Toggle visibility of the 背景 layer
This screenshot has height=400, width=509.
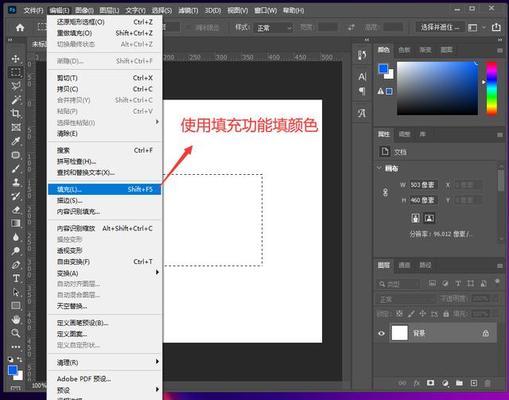[381, 333]
